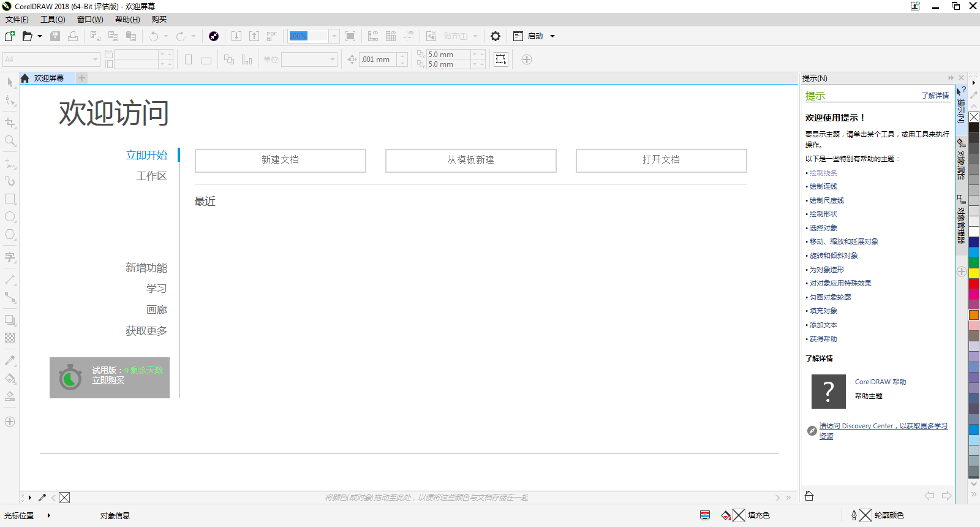Click the Import icon
This screenshot has width=980, height=527.
[236, 36]
